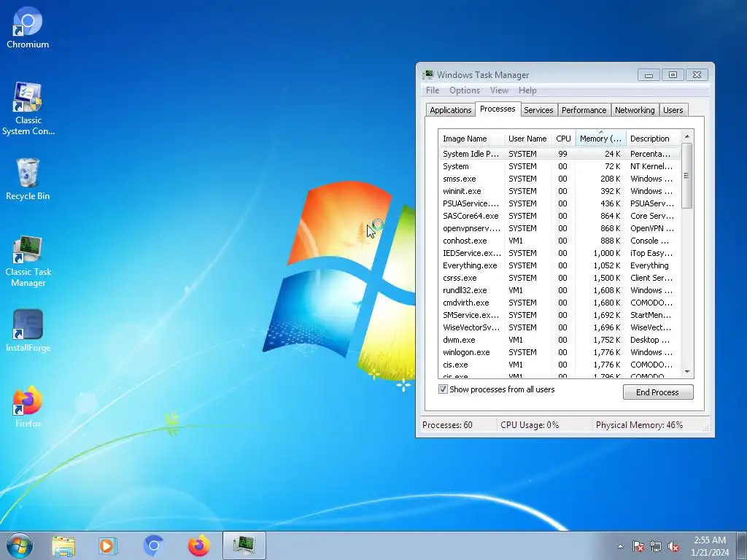
Task: Click the process list scroll down arrow
Action: coord(687,372)
